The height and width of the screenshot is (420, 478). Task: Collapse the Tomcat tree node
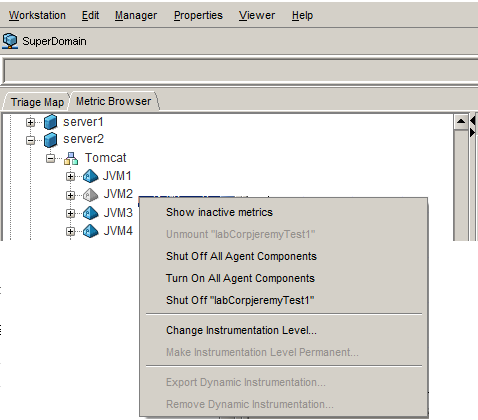(51, 158)
